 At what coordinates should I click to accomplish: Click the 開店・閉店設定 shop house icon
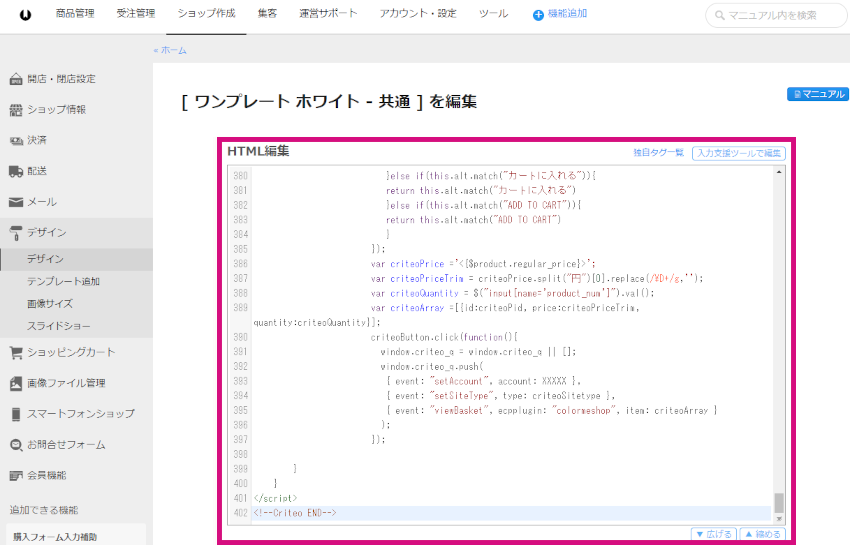point(16,79)
